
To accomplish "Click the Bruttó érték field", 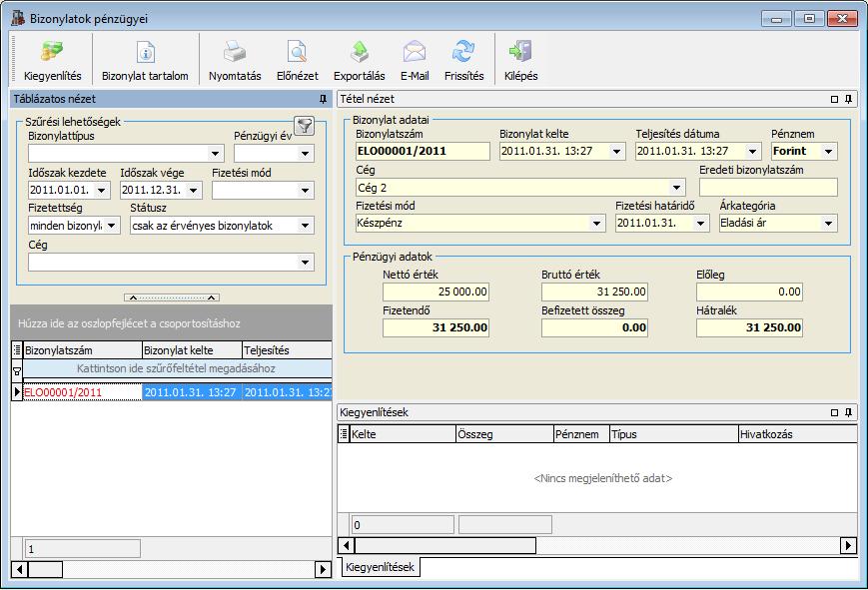I will [594, 292].
